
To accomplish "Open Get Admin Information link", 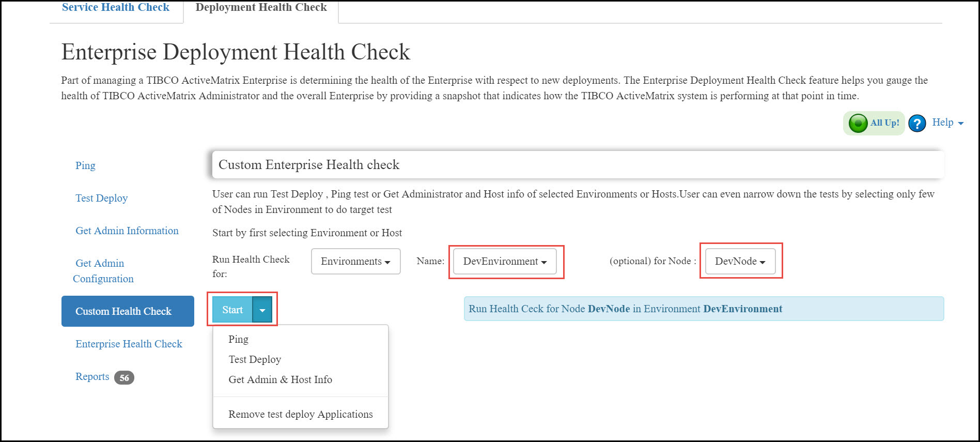I will pyautogui.click(x=127, y=231).
